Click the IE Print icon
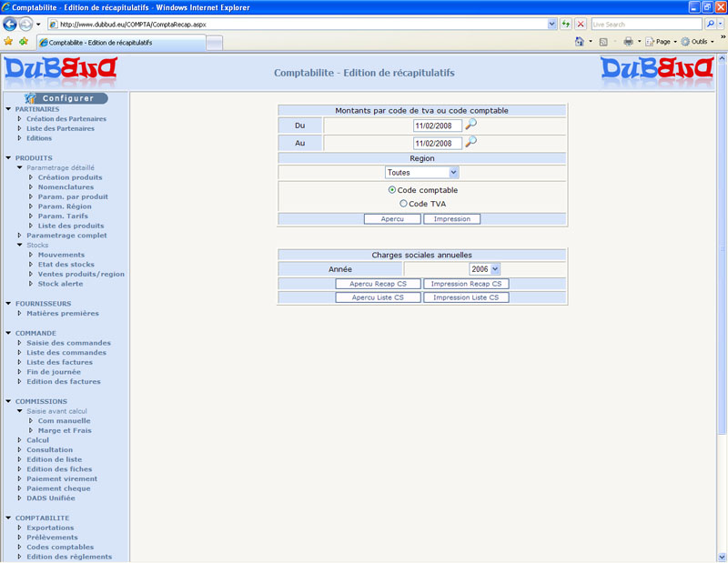The image size is (728, 563). pyautogui.click(x=628, y=42)
